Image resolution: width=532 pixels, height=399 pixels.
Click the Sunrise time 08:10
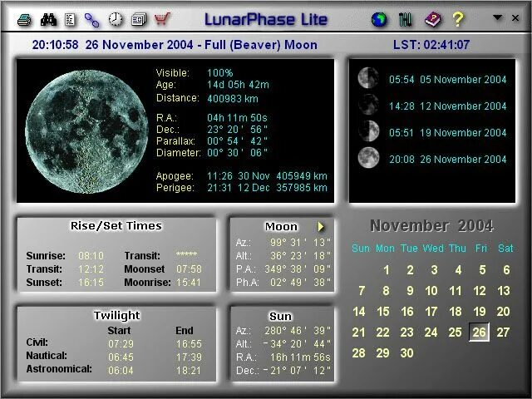coord(91,255)
